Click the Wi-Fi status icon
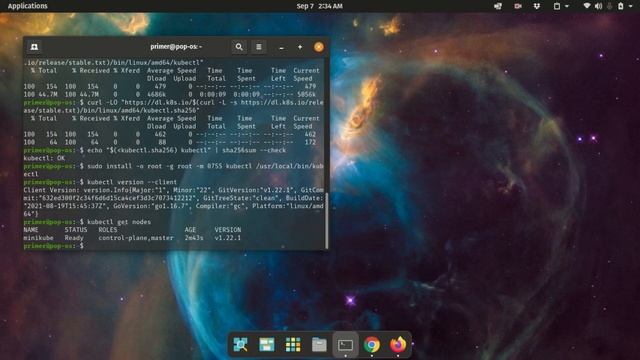This screenshot has height=360, width=640. (587, 6)
